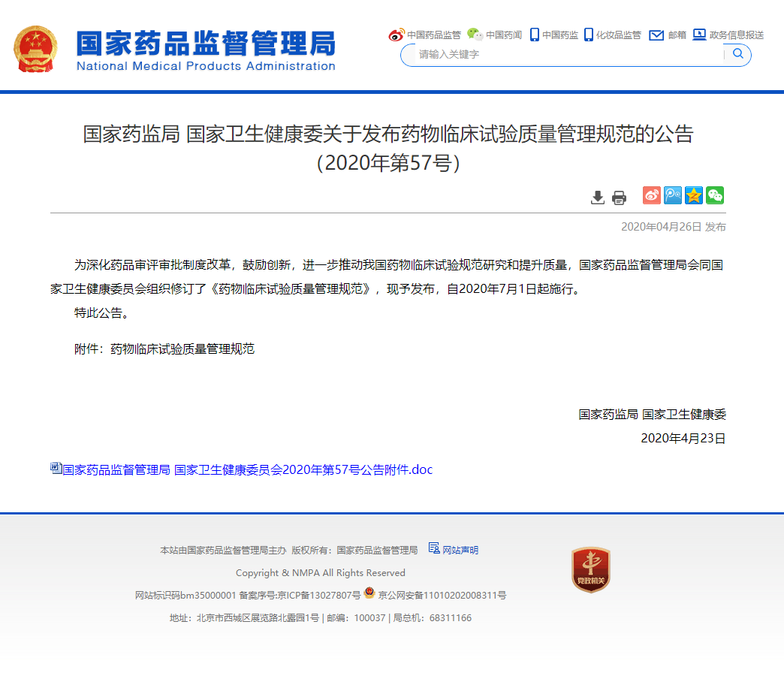Viewport: 784px width, 688px height.
Task: Click the police badge icon in footer
Action: (369, 593)
